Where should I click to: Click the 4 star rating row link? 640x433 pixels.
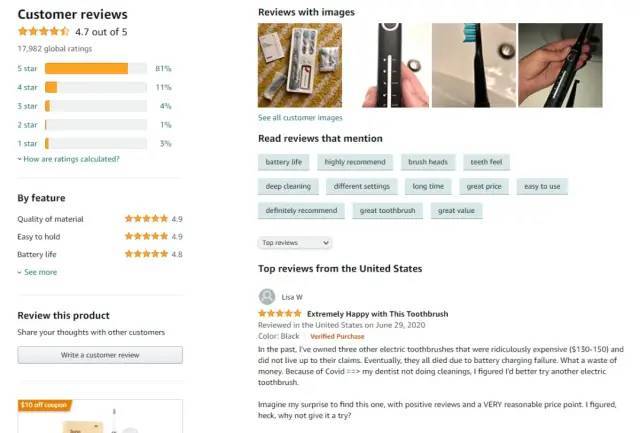[x=27, y=87]
